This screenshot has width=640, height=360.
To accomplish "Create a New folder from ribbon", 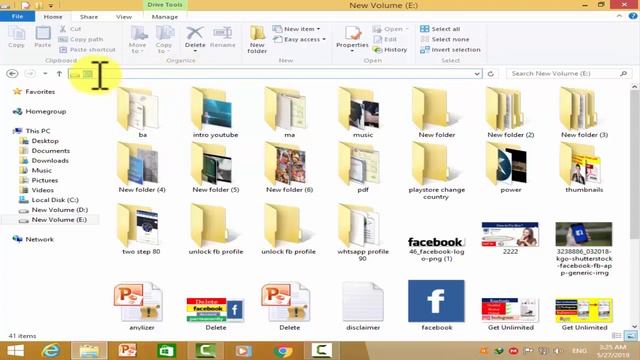I will click(x=257, y=40).
